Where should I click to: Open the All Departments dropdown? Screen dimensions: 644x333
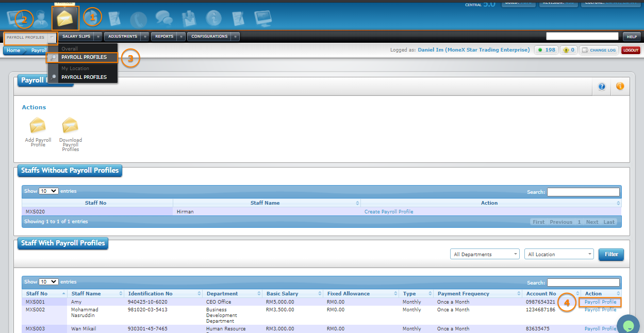pos(485,254)
